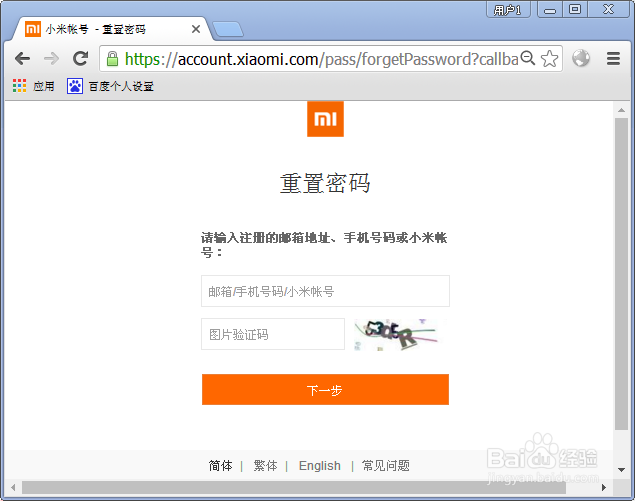The image size is (635, 501).
Task: Click the vertical scrollbar up arrow
Action: click(x=621, y=110)
